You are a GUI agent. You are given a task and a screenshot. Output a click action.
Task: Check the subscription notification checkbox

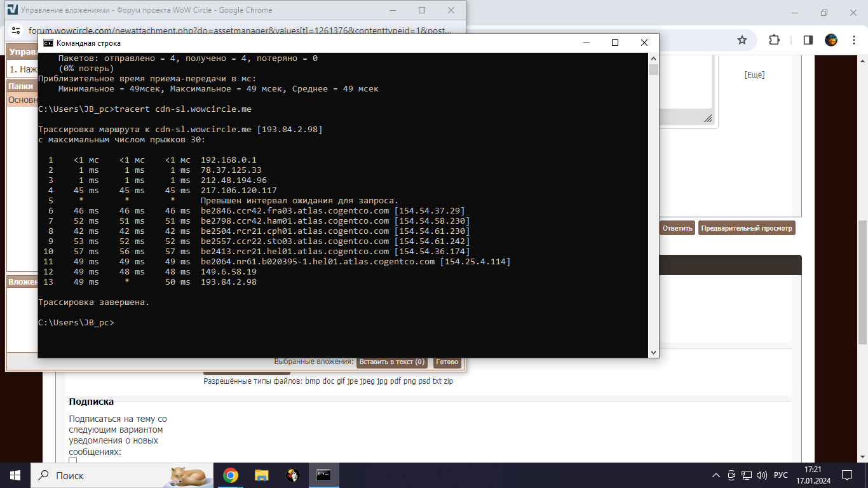point(73,460)
